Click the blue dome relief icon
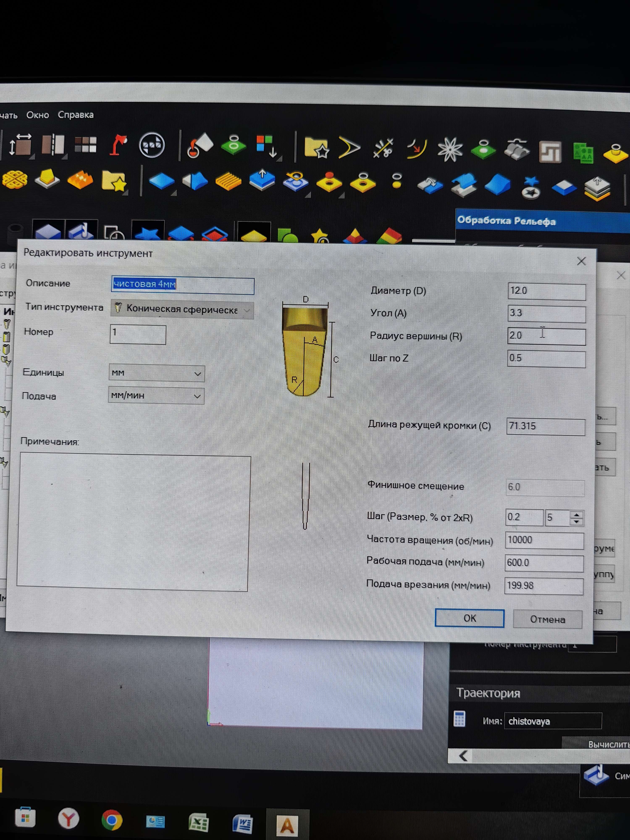The height and width of the screenshot is (840, 630). (497, 185)
